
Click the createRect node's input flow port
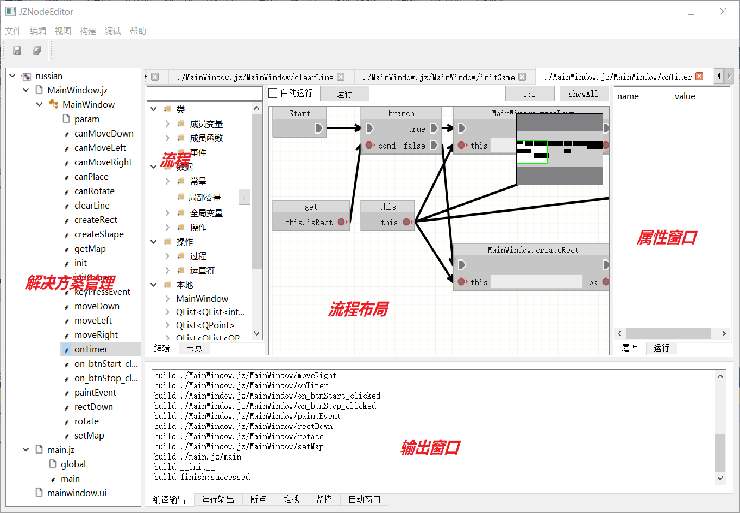[x=462, y=265]
